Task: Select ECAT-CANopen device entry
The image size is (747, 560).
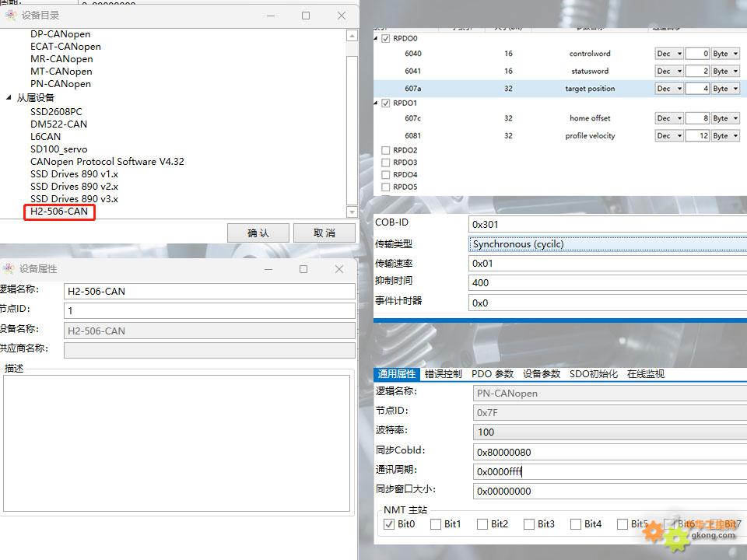Action: pyautogui.click(x=65, y=47)
